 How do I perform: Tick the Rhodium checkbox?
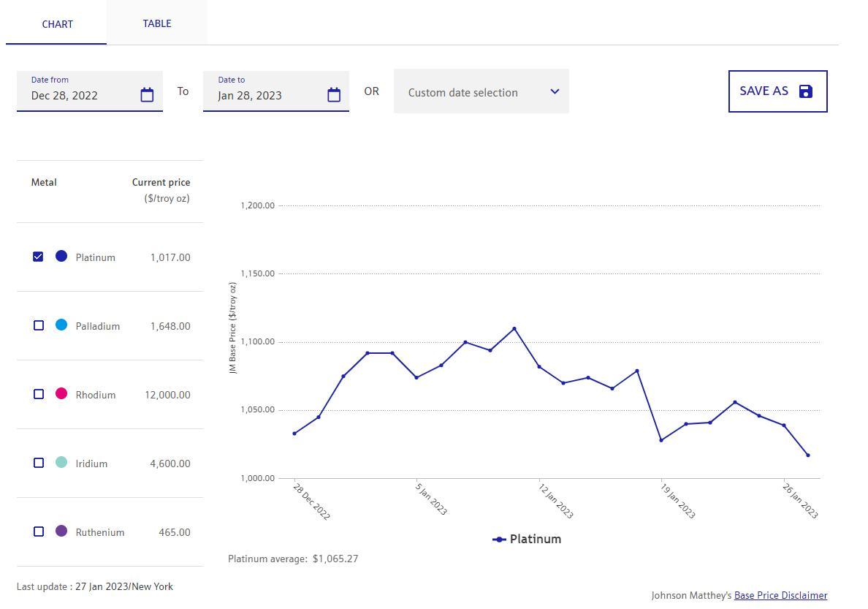click(39, 394)
